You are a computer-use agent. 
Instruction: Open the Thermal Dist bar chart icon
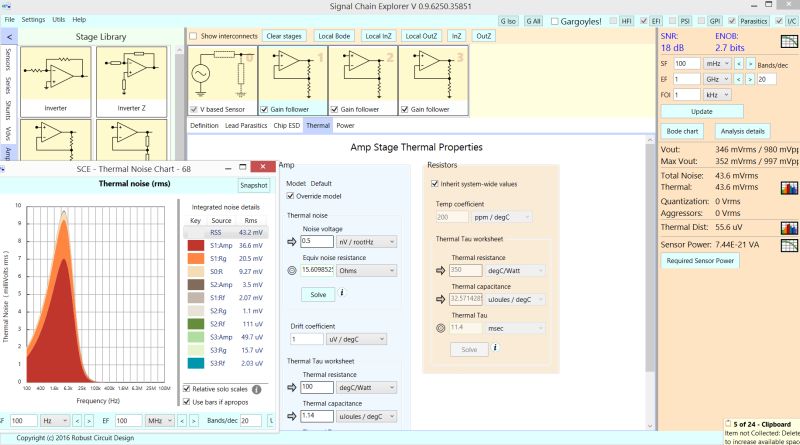tap(789, 228)
